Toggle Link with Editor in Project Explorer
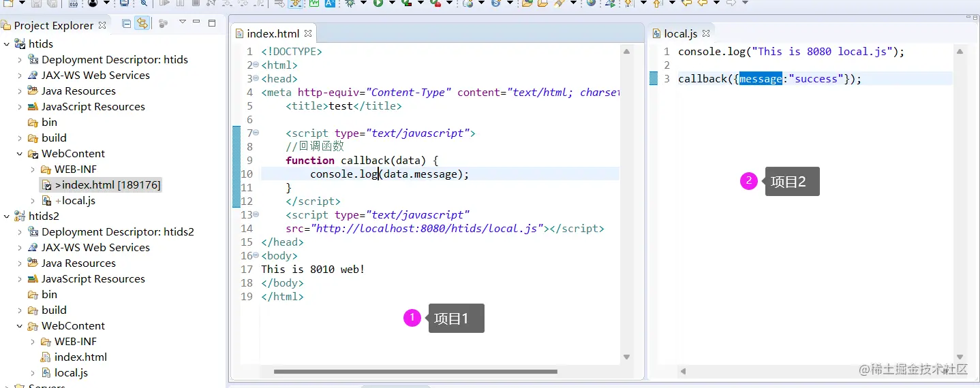 tap(142, 24)
